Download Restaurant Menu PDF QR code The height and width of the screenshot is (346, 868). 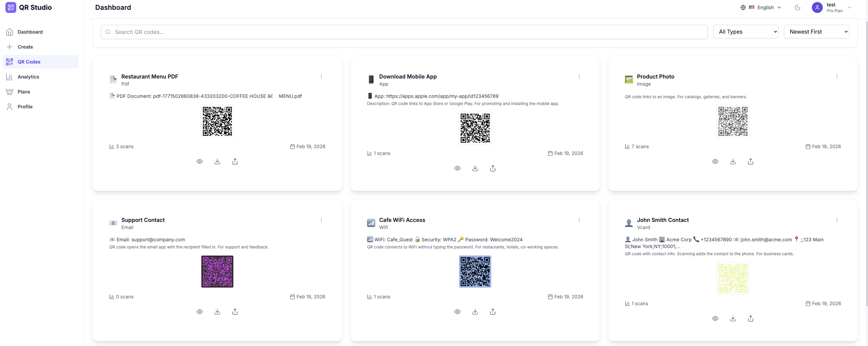click(x=217, y=161)
